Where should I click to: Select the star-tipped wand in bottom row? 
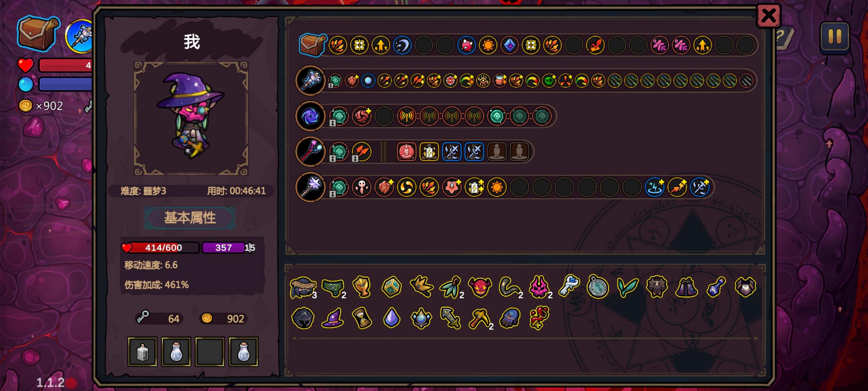coord(310,187)
